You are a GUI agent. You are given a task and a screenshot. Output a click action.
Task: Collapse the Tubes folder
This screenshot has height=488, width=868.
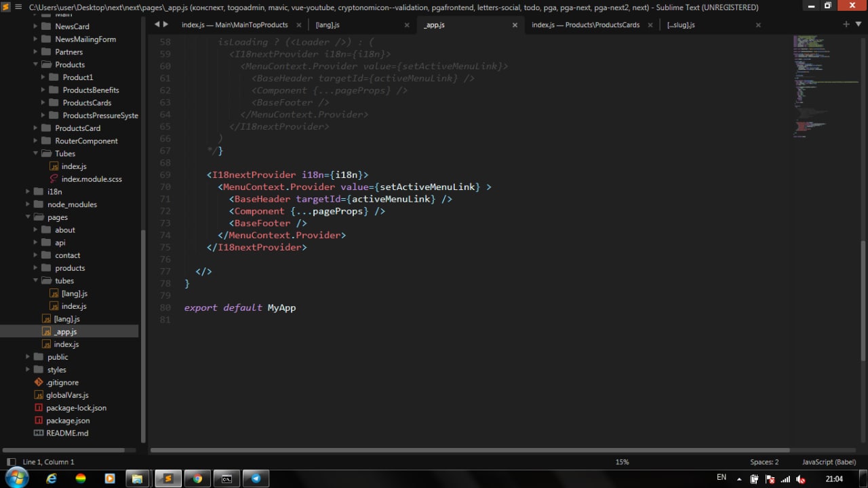coord(36,153)
